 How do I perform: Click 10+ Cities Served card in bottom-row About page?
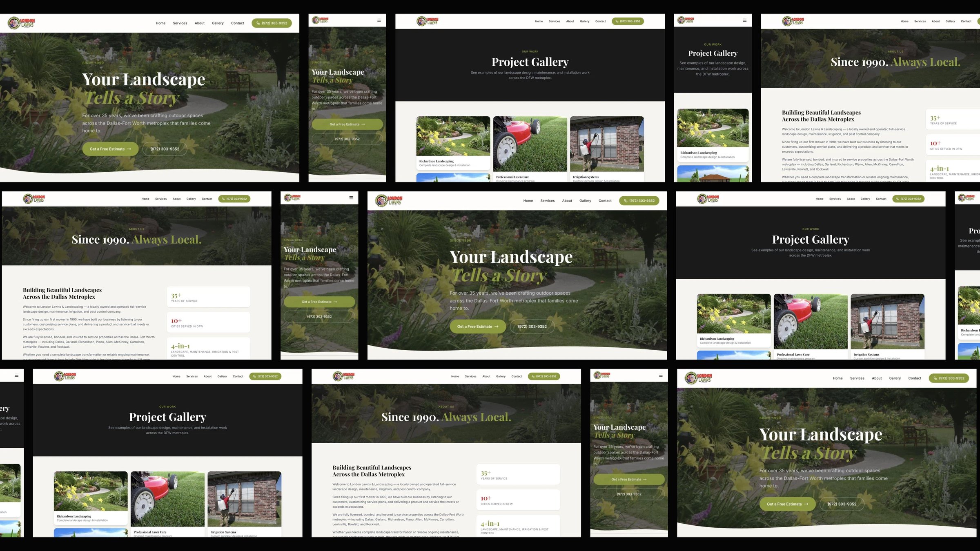pos(518,500)
